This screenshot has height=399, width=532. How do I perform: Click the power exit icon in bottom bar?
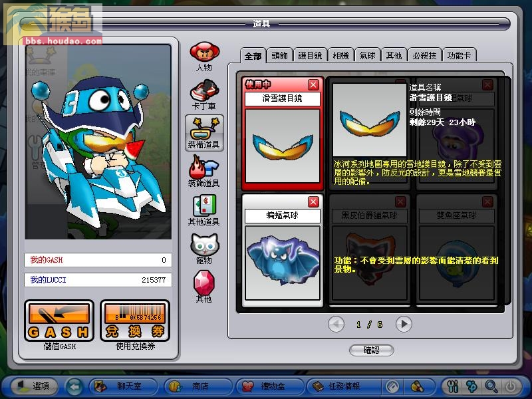(x=511, y=386)
